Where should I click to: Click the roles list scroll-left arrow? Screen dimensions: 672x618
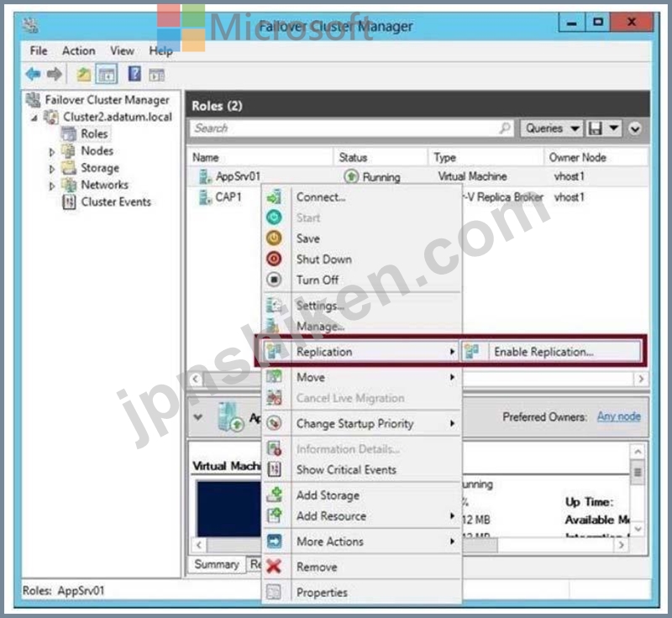[x=196, y=379]
